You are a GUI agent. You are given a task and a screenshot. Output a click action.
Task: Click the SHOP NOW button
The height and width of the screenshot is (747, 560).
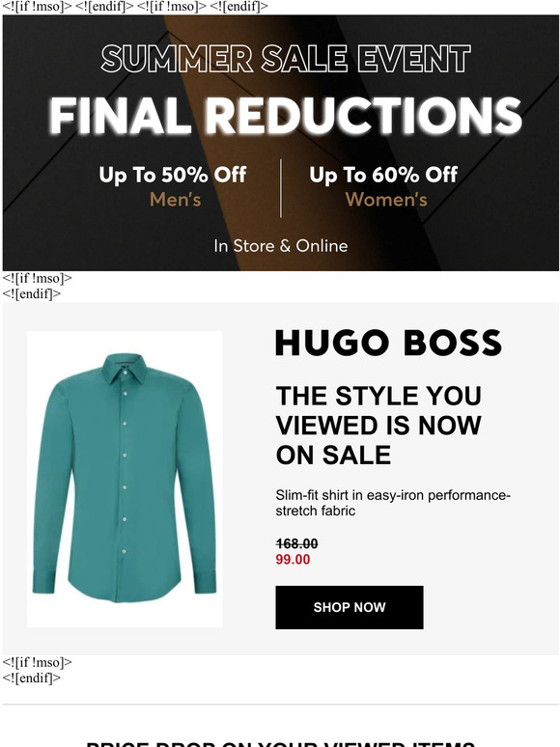point(349,607)
